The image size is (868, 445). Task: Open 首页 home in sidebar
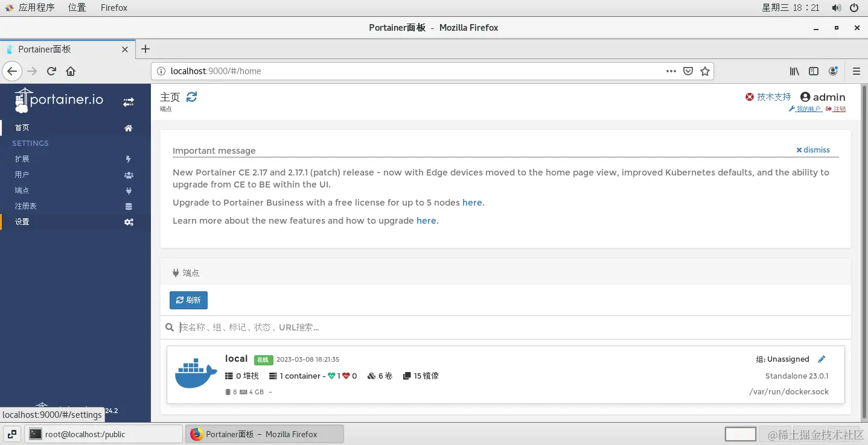(x=75, y=128)
